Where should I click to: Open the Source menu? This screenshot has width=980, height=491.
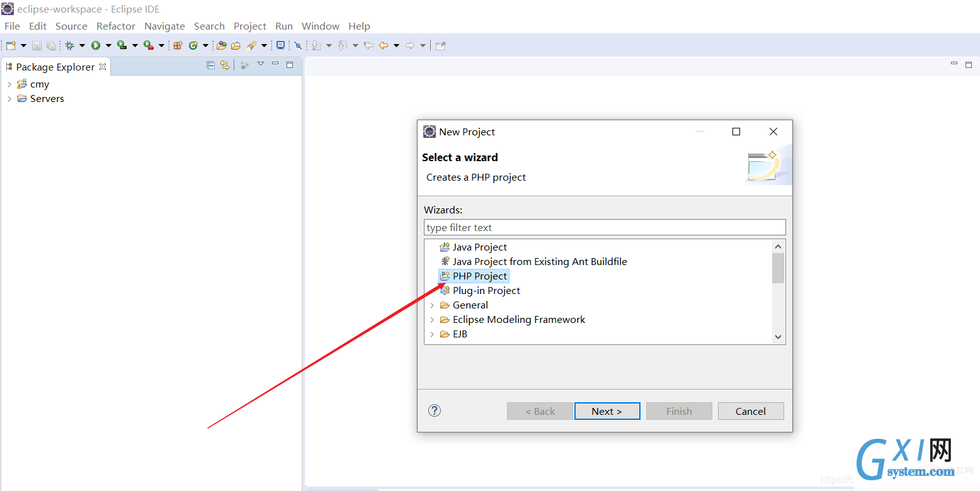(x=71, y=26)
